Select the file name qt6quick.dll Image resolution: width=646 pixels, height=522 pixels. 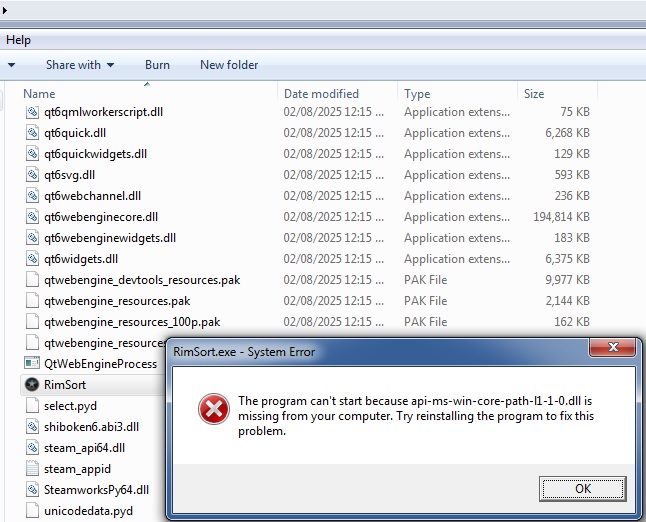75,133
